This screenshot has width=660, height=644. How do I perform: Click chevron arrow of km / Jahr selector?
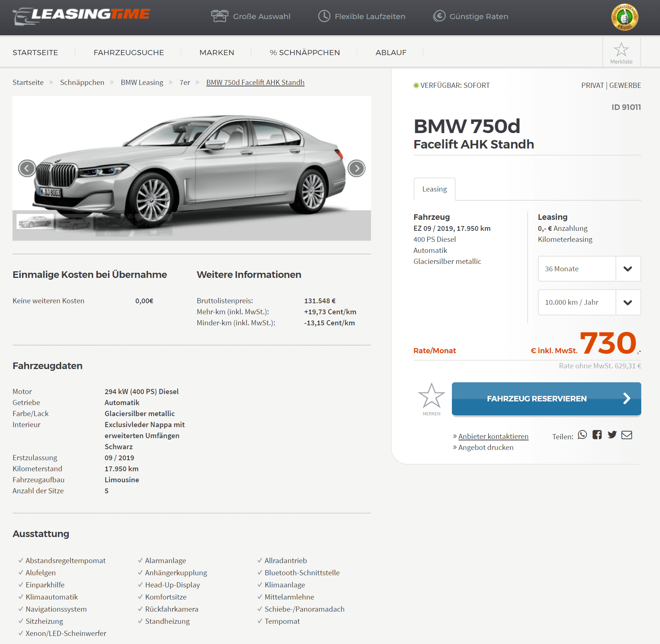pyautogui.click(x=628, y=302)
